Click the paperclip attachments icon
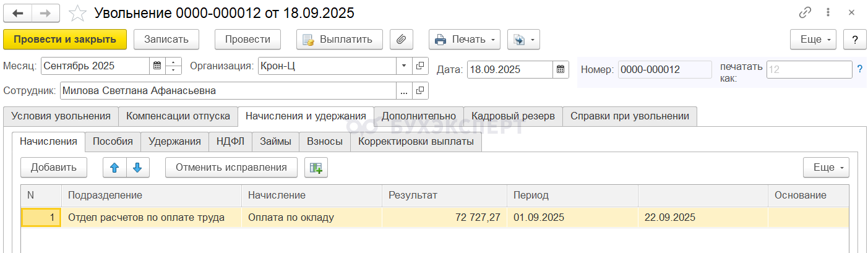This screenshot has height=253, width=868. click(401, 40)
